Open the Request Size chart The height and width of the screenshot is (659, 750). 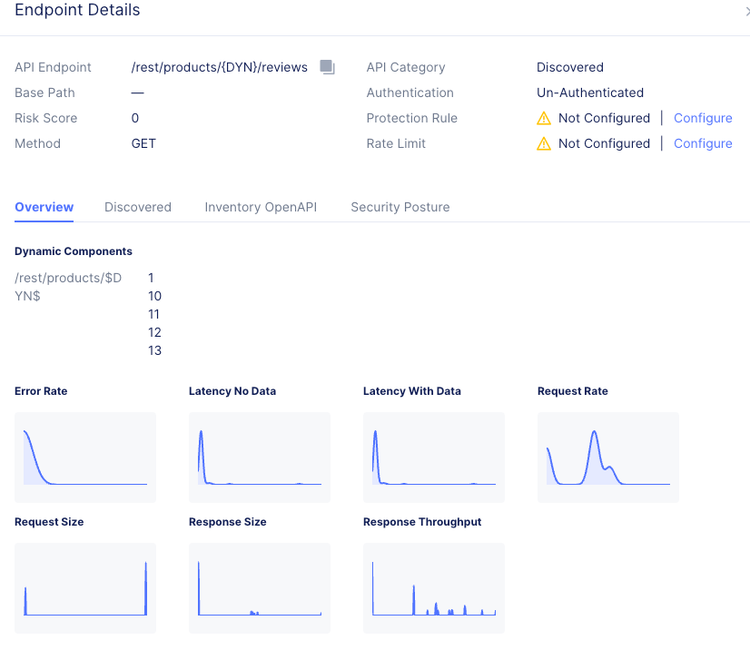coord(85,588)
